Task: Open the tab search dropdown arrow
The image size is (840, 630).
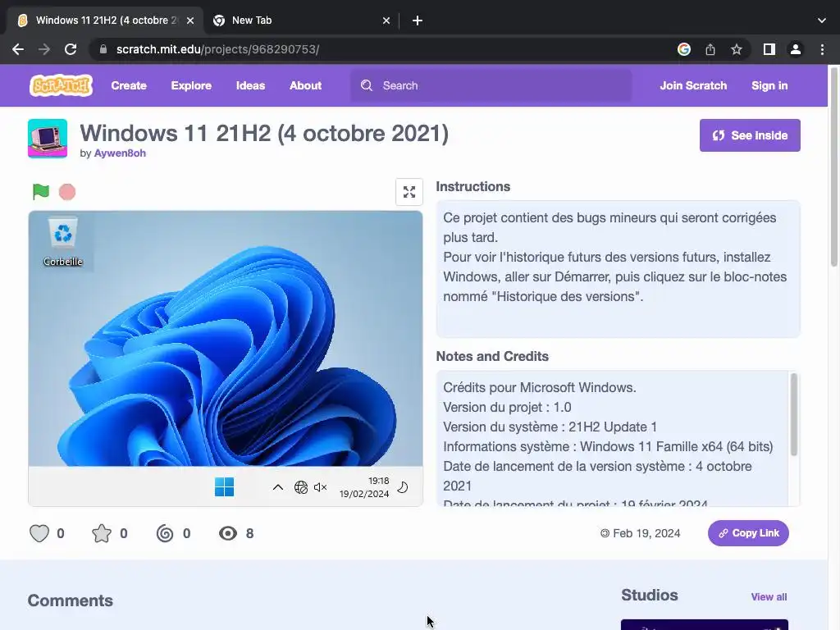Action: [822, 21]
